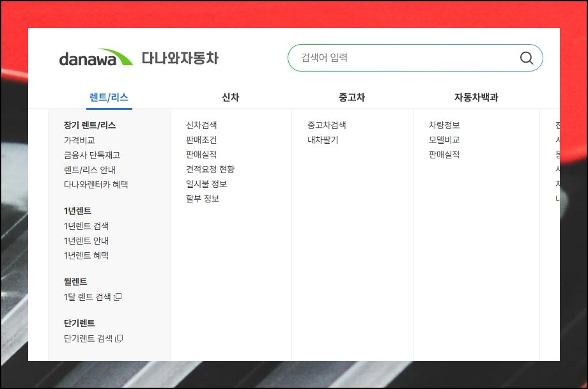Open 판매실적 under 자동차백과 column
Screen dimensions: 588x389
[x=444, y=155]
